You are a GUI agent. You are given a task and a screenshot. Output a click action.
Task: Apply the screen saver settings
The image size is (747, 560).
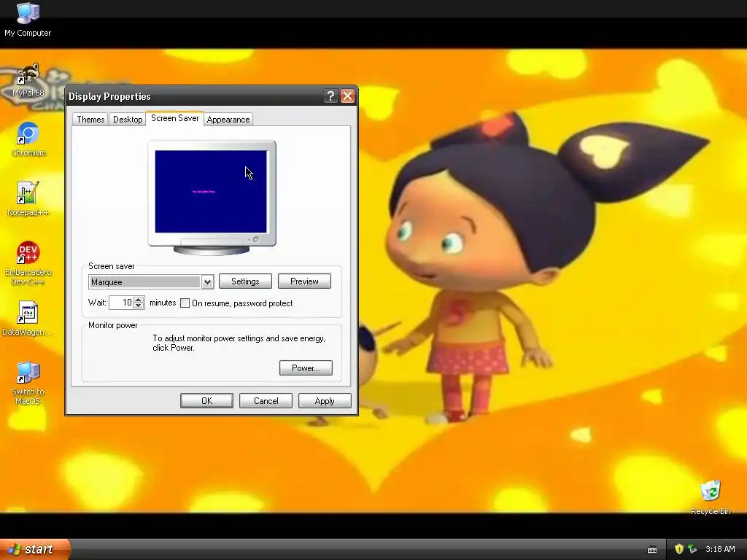(x=325, y=401)
